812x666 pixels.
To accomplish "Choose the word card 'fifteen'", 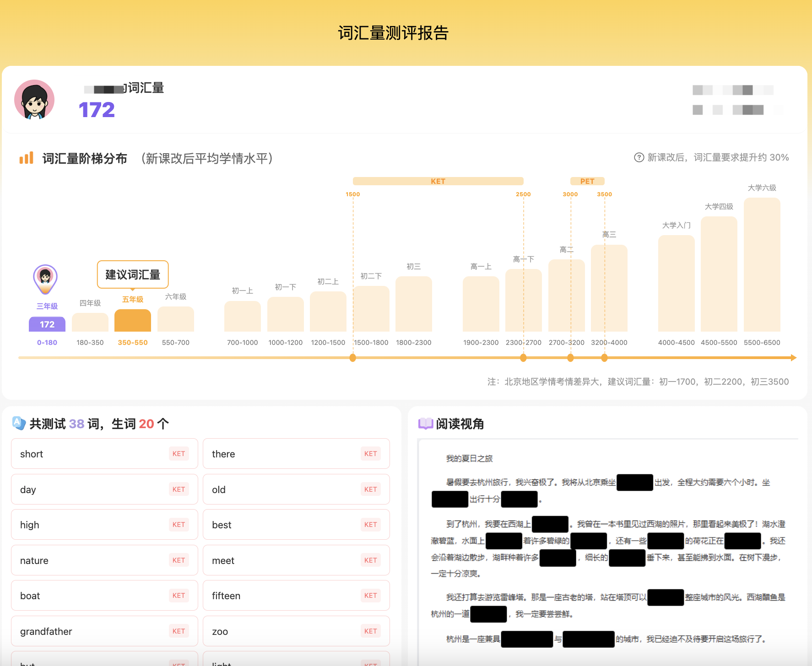I will tap(296, 596).
